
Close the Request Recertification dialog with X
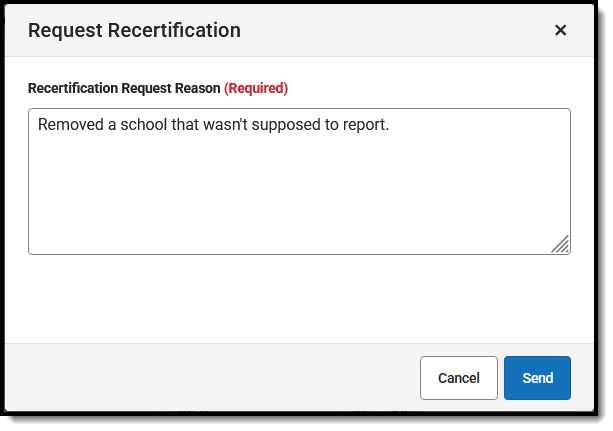tap(560, 30)
